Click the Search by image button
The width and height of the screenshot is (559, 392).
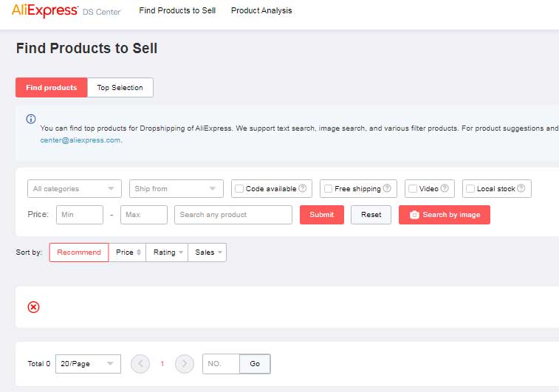(445, 215)
